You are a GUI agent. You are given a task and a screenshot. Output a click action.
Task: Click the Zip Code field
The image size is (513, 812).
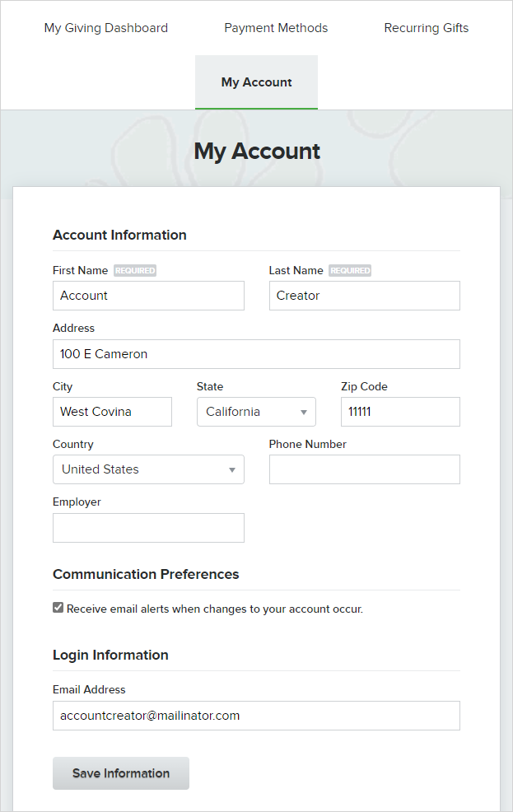[400, 412]
